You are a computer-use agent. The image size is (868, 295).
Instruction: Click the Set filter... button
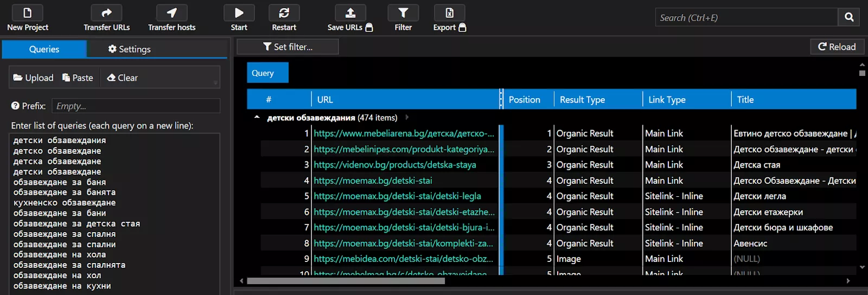(288, 47)
